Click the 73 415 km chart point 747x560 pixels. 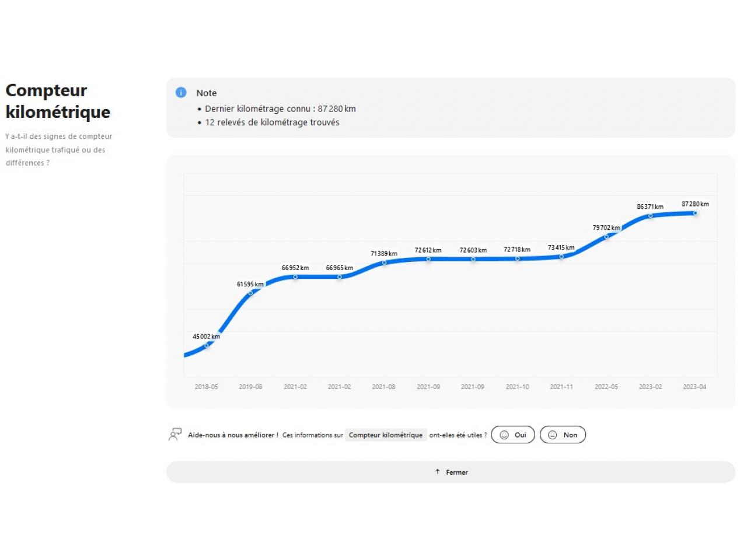(561, 256)
